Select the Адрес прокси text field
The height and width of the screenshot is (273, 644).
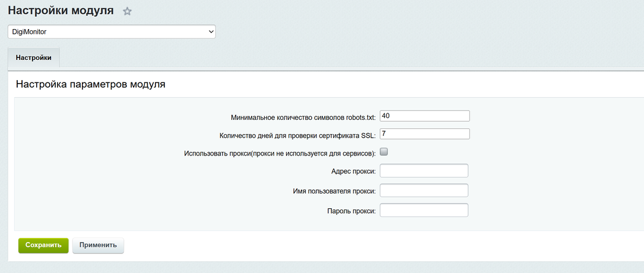pyautogui.click(x=424, y=171)
